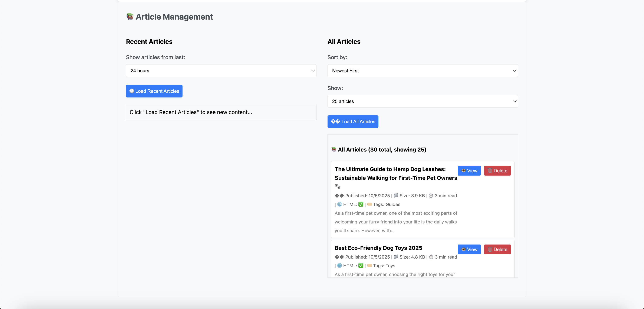Click the tag icon beside Tags: Guides
Screen dimensions: 644x309
[x=369, y=204]
